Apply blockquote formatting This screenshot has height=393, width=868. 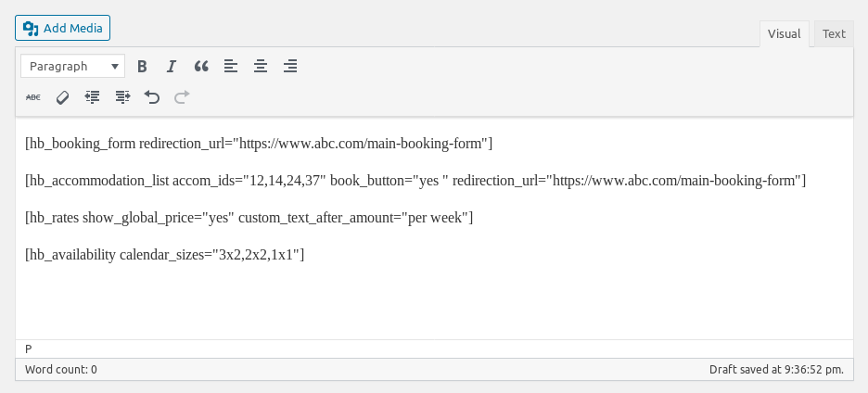201,66
